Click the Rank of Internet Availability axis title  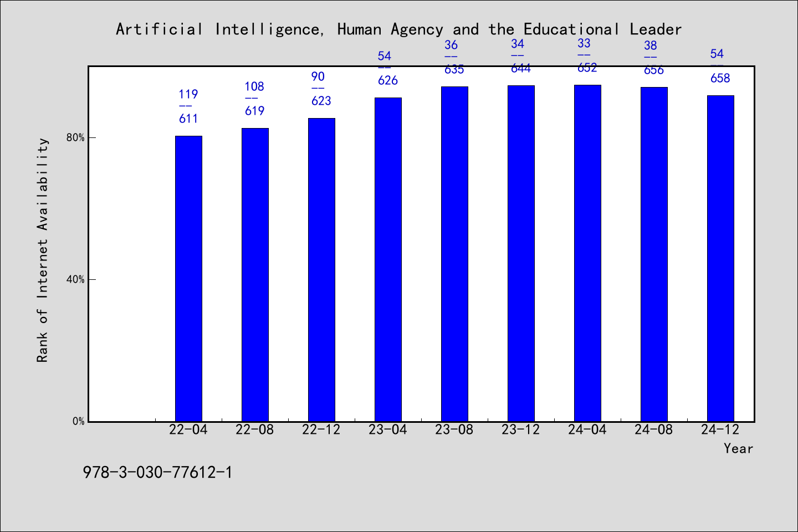pos(43,250)
